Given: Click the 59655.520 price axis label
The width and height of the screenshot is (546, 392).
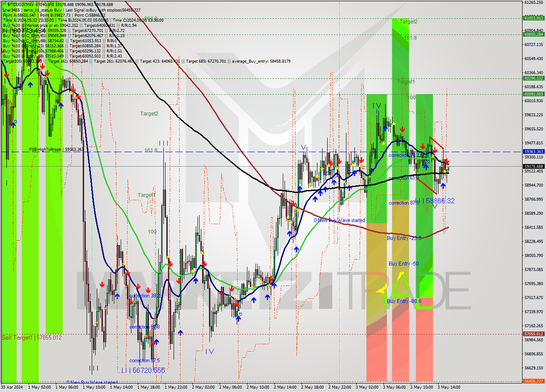Looking at the screenshot, I should 534,129.
